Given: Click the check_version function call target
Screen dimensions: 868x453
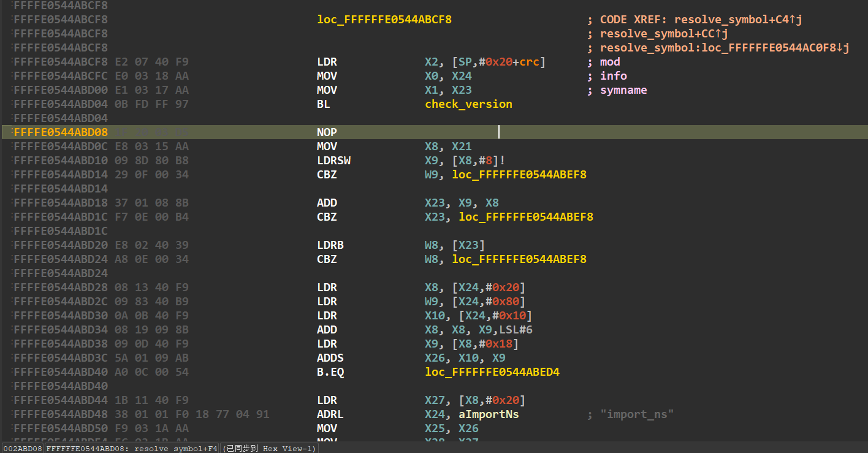Looking at the screenshot, I should point(468,104).
